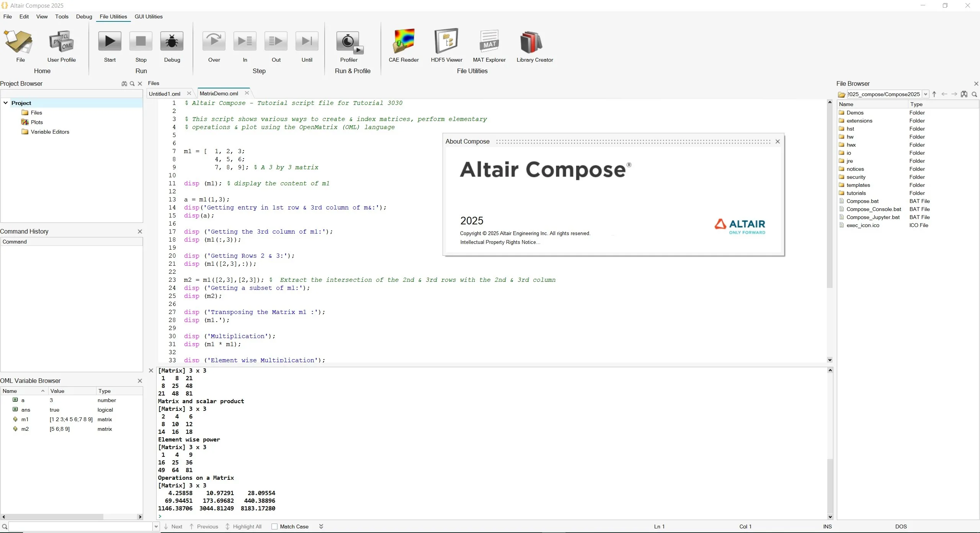Select Files node in Project tree

(36, 113)
